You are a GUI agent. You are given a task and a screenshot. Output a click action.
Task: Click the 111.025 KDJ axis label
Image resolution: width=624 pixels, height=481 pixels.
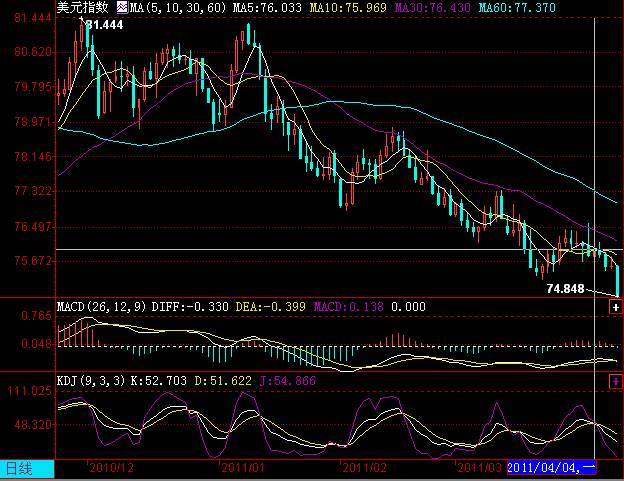coord(30,391)
